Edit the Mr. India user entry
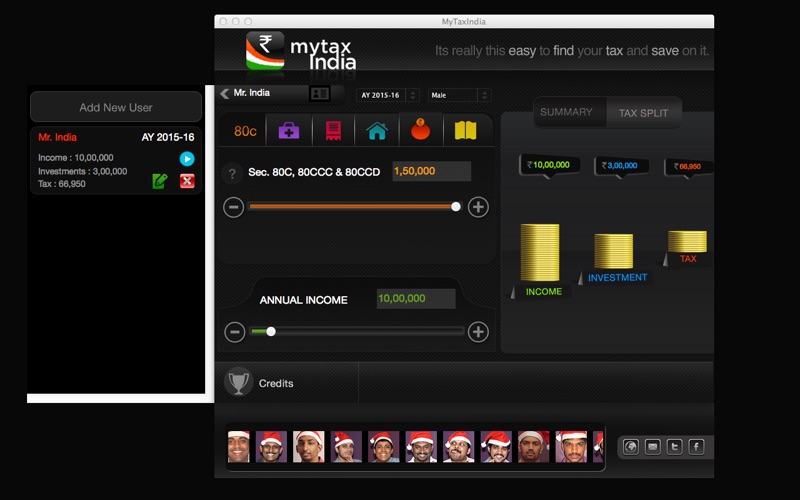Image resolution: width=800 pixels, height=500 pixels. tap(160, 181)
